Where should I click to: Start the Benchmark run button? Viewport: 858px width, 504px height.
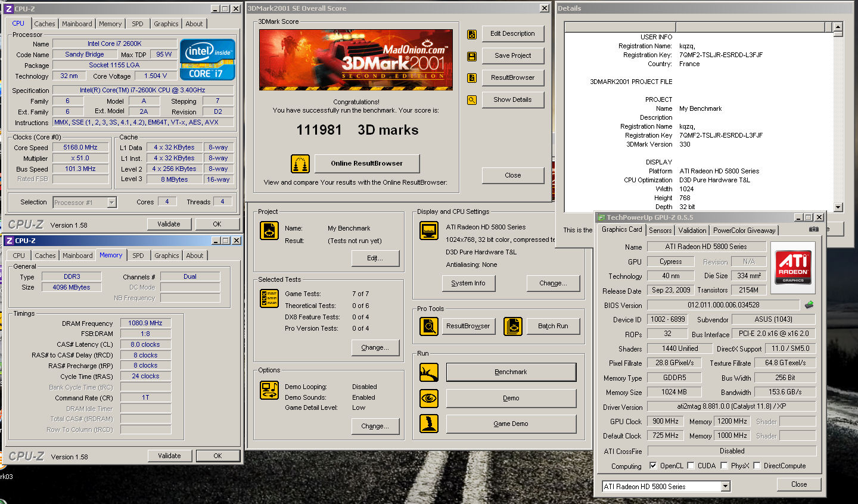511,372
